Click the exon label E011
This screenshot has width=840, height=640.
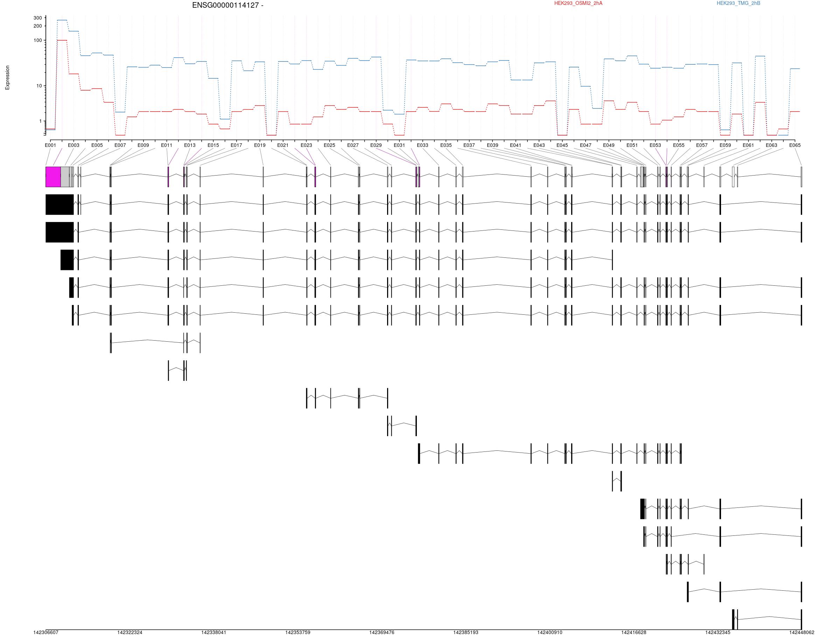coord(167,145)
